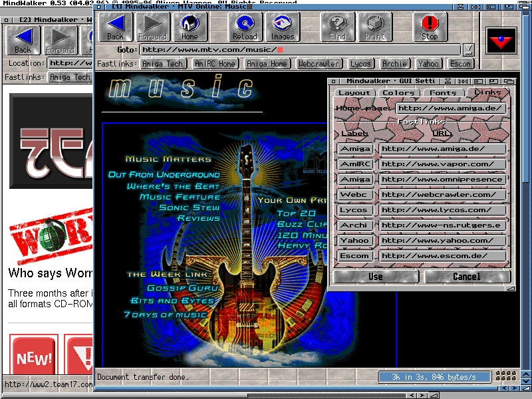
Task: Edit the www.vapor.com URL field
Action: coord(442,164)
